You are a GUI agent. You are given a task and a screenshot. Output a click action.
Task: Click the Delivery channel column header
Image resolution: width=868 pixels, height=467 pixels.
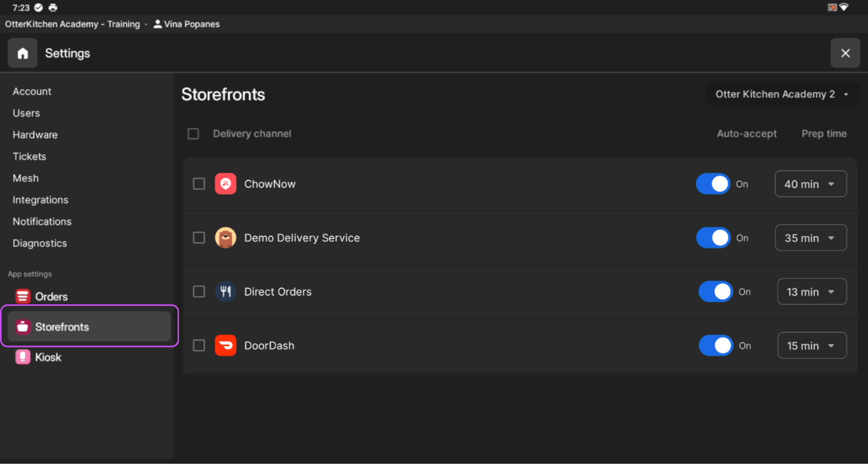[x=252, y=134]
